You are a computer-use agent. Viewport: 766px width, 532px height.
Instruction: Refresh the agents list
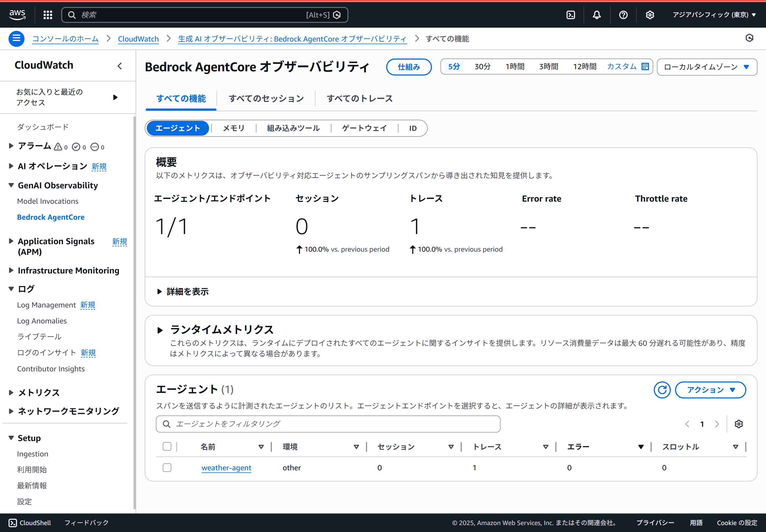click(x=662, y=390)
